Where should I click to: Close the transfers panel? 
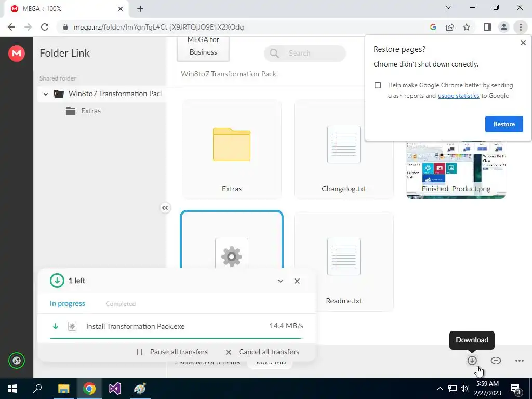[297, 281]
